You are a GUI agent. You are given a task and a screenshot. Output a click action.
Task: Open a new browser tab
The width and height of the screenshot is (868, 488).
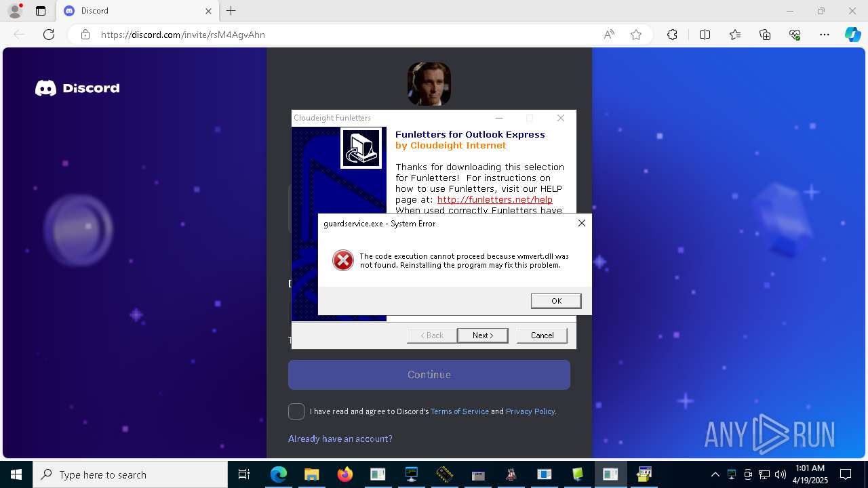(231, 11)
